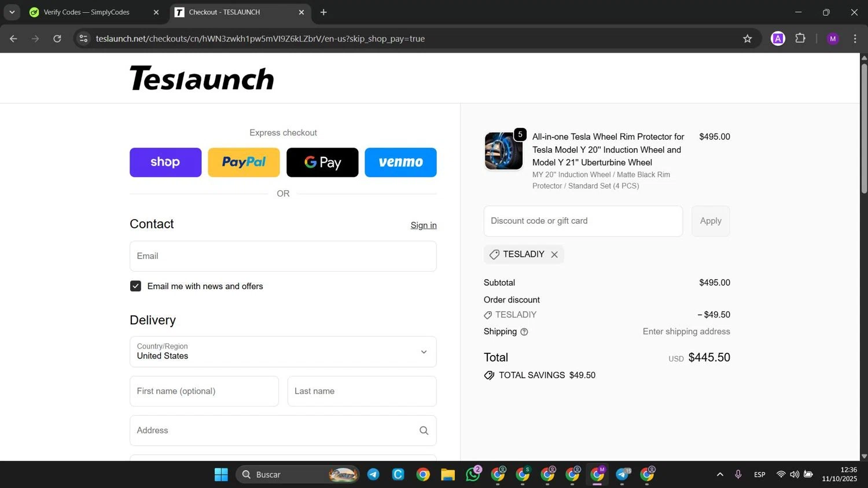Choose PayPal express checkout
868x488 pixels.
pyautogui.click(x=244, y=162)
